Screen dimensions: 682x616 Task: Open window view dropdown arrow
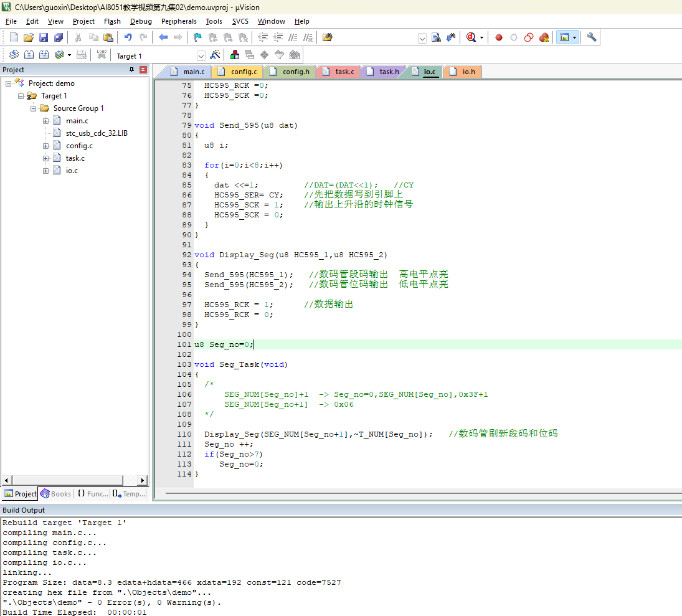(575, 38)
